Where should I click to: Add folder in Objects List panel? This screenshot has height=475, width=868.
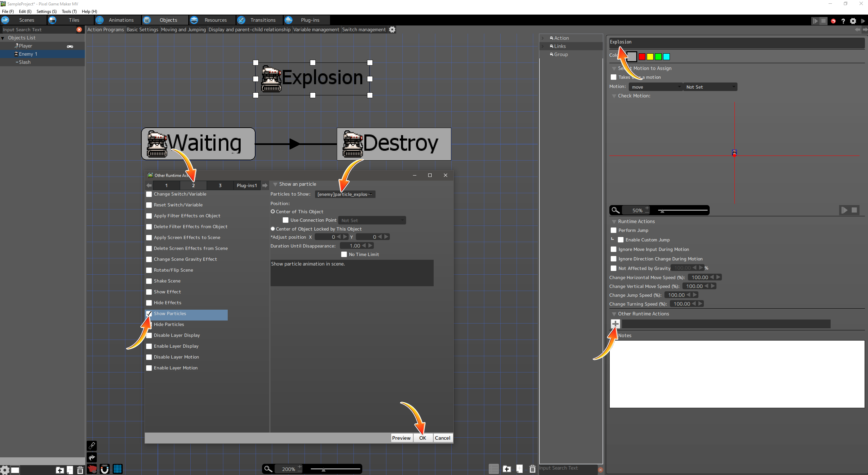60,470
